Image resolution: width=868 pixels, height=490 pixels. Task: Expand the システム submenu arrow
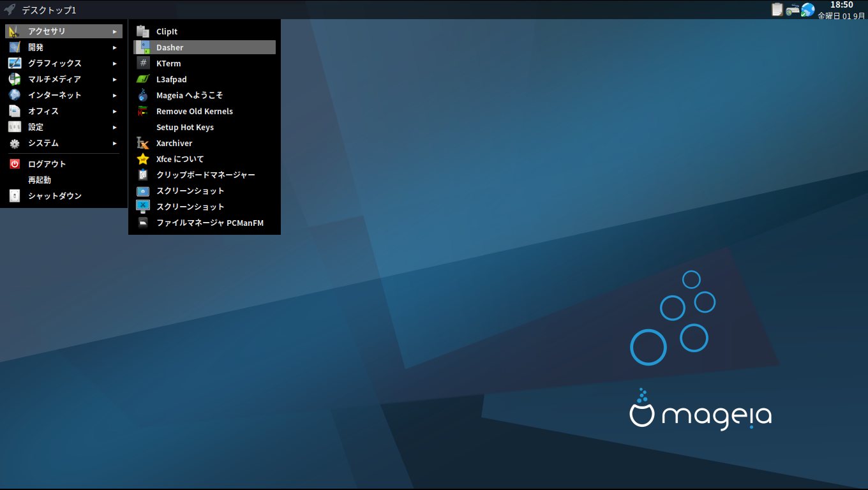(115, 143)
